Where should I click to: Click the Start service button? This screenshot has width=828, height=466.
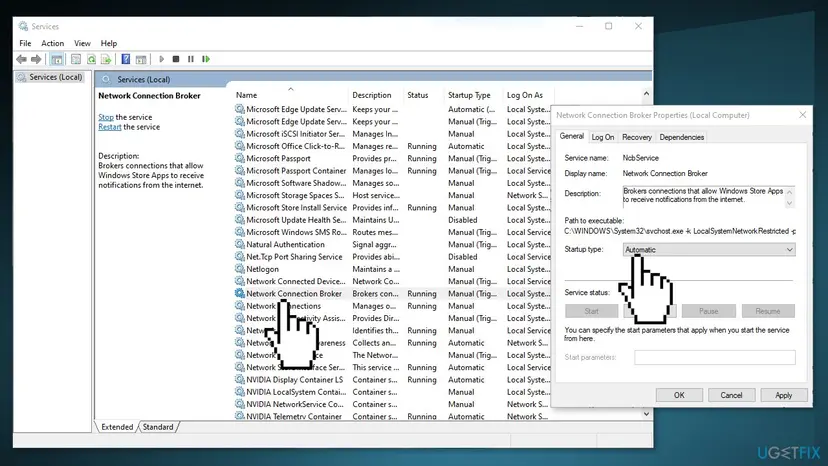pos(591,311)
